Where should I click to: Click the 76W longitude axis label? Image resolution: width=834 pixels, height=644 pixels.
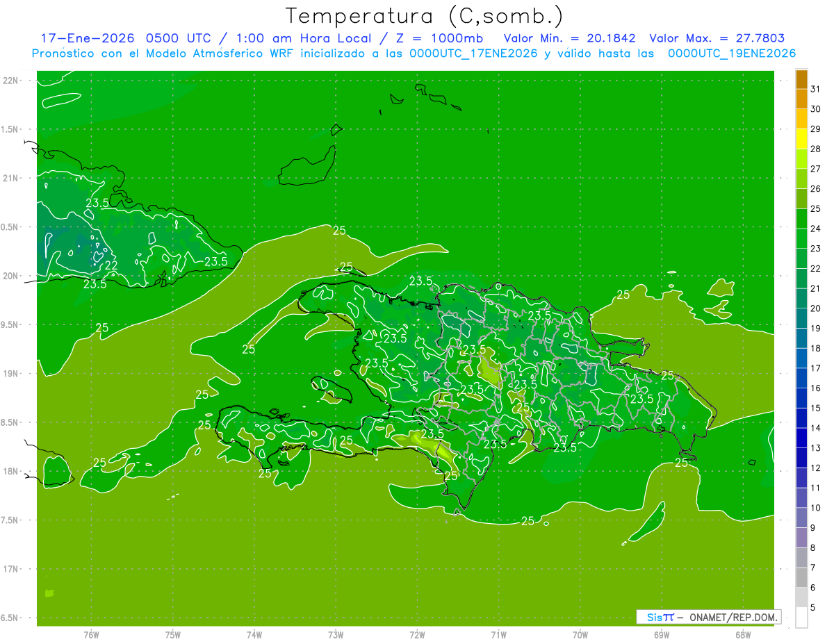pyautogui.click(x=91, y=634)
